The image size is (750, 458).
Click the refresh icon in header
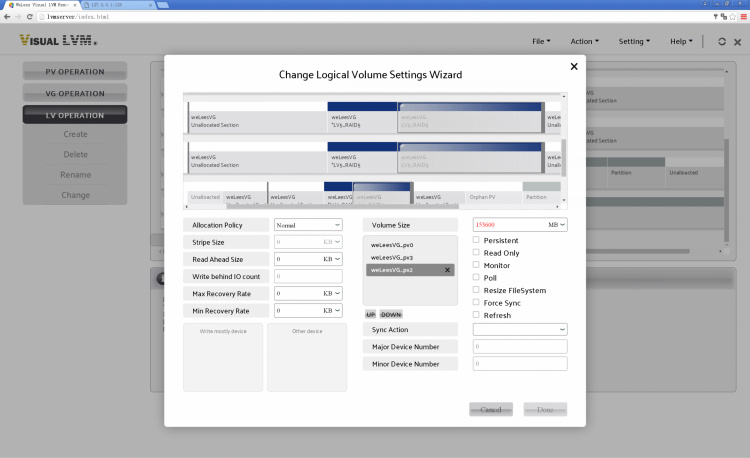720,41
